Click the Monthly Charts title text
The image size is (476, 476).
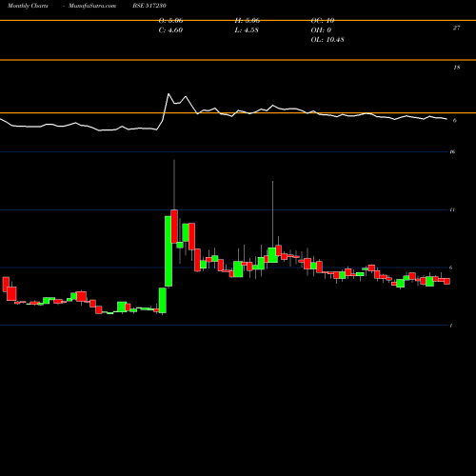[28, 6]
